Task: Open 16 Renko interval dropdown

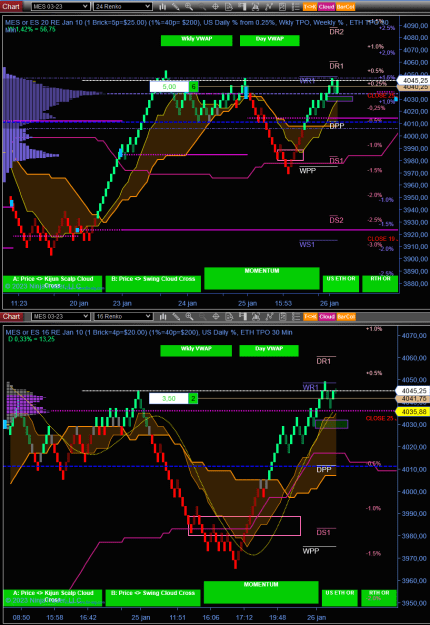Action: (123, 316)
